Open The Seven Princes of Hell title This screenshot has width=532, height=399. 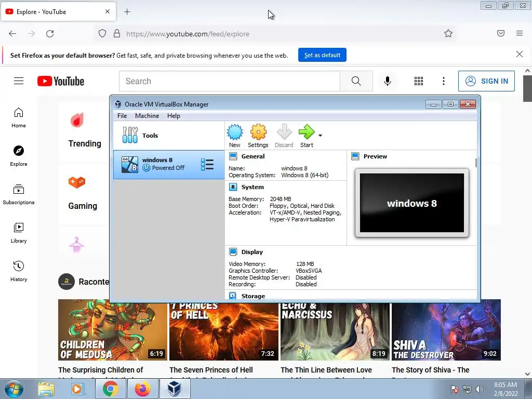(211, 370)
